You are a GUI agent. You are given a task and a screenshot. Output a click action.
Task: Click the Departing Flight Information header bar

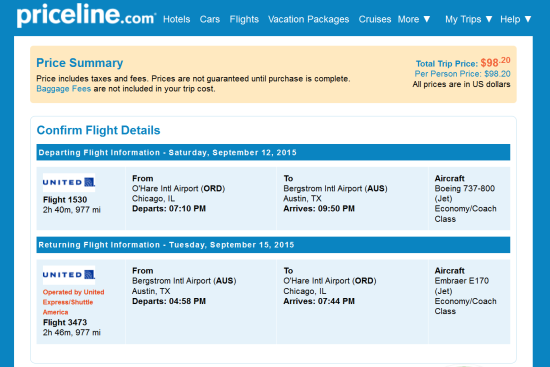pyautogui.click(x=273, y=152)
